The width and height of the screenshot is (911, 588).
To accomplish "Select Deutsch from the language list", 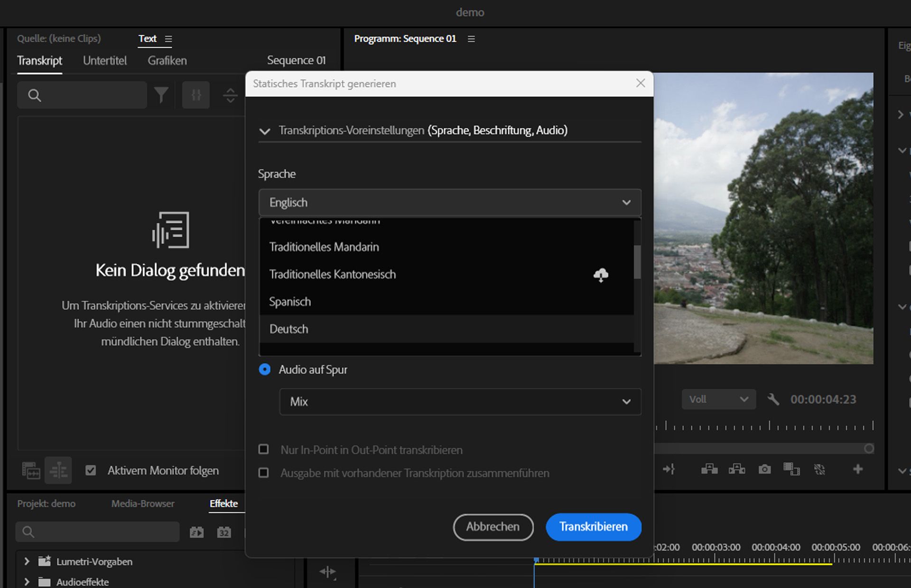I will [x=288, y=329].
